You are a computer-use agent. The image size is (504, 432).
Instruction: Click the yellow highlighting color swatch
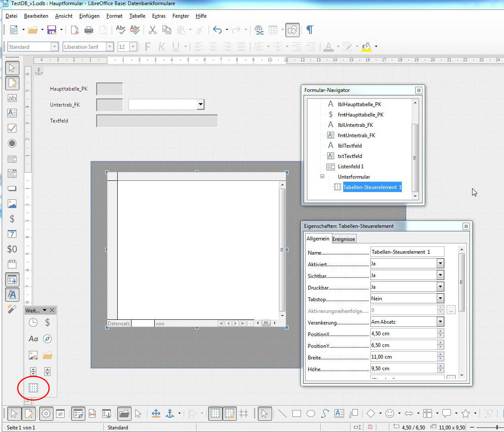tap(366, 47)
